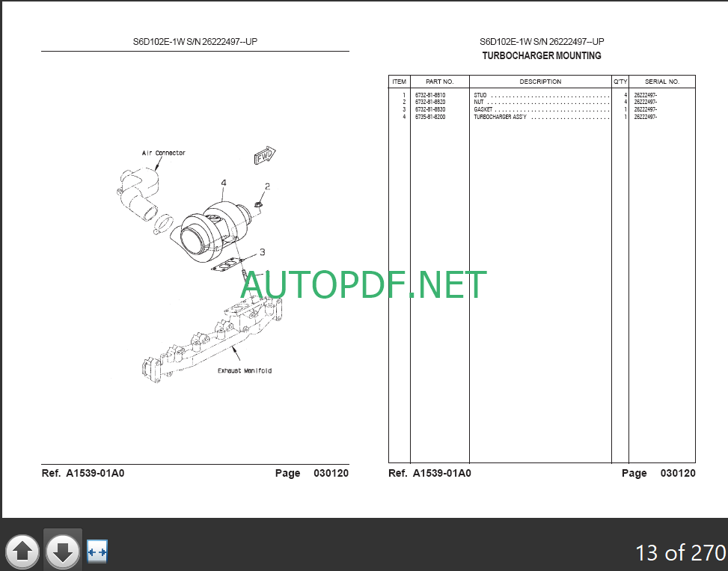This screenshot has width=728, height=571.
Task: Click the PART NO. column header
Action: [439, 82]
